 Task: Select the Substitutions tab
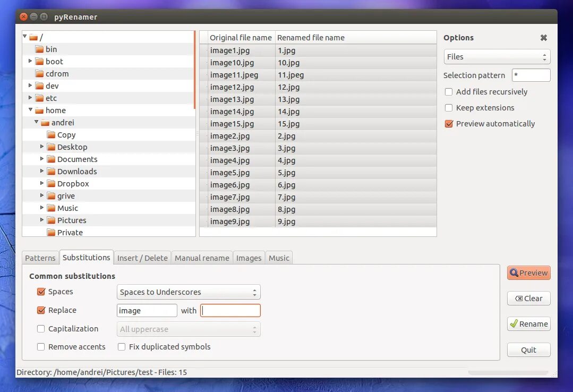pyautogui.click(x=86, y=258)
